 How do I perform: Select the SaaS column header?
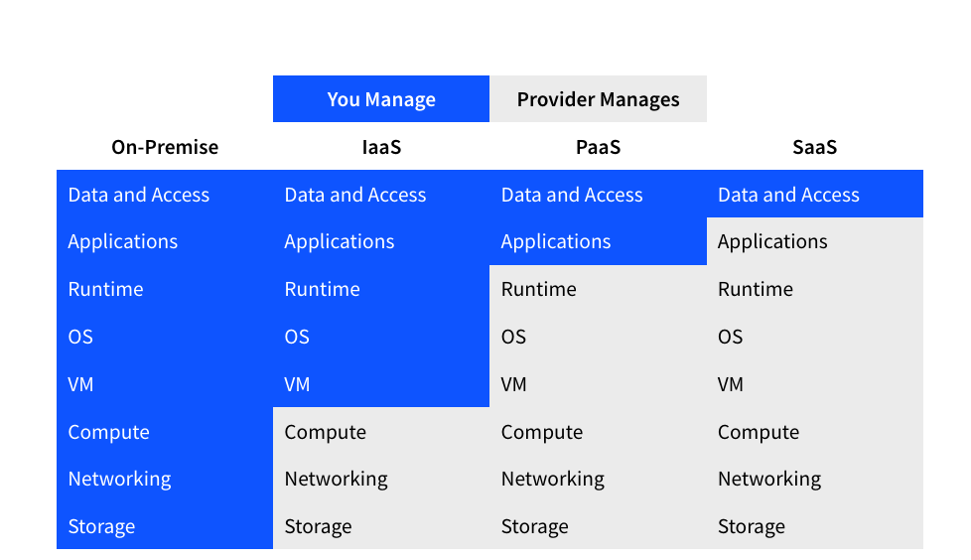814,147
